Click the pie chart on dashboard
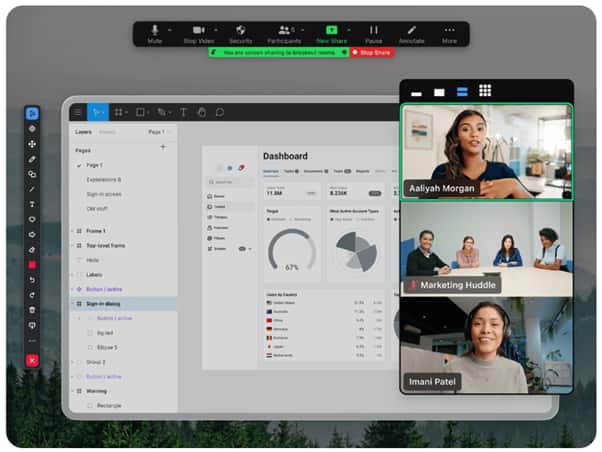The width and height of the screenshot is (602, 452). pos(356,252)
